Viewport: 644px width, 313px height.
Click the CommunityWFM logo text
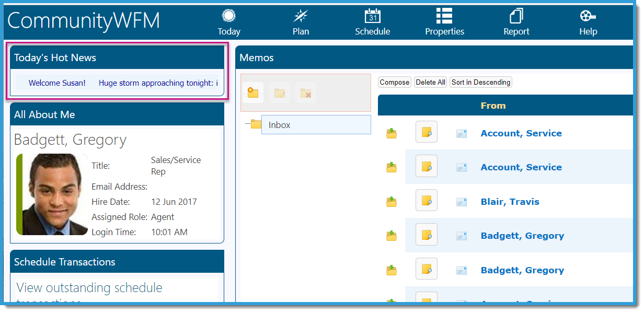point(84,20)
